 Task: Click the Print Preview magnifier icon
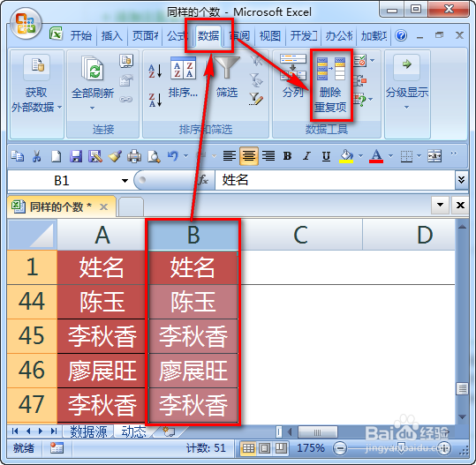[x=154, y=156]
